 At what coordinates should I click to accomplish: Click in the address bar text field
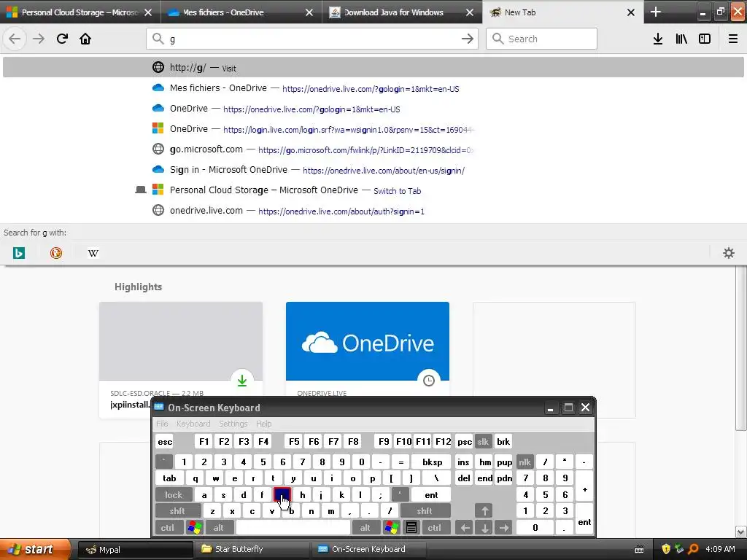[312, 39]
